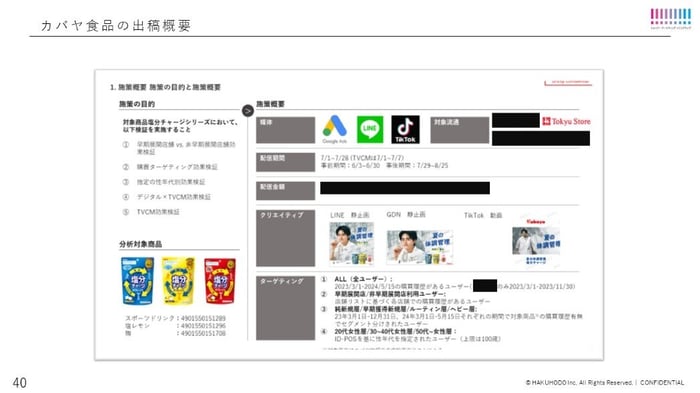
Task: Click the ターゲティング gray label box
Action: (285, 308)
